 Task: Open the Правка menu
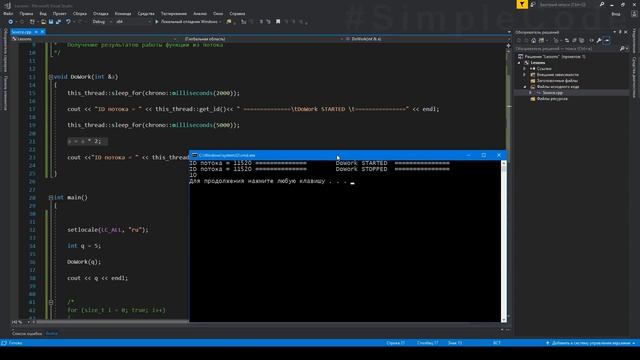pos(26,13)
